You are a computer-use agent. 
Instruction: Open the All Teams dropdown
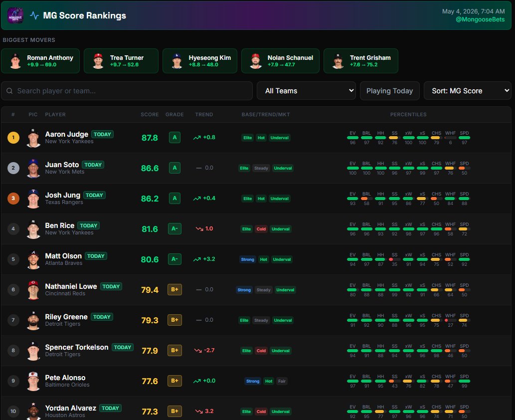pyautogui.click(x=306, y=91)
